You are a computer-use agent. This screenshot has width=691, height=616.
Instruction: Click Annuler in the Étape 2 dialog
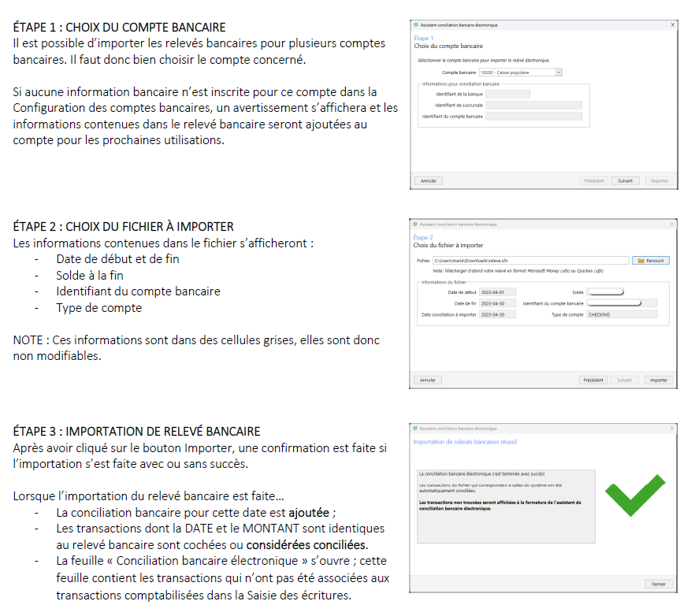pyautogui.click(x=428, y=380)
